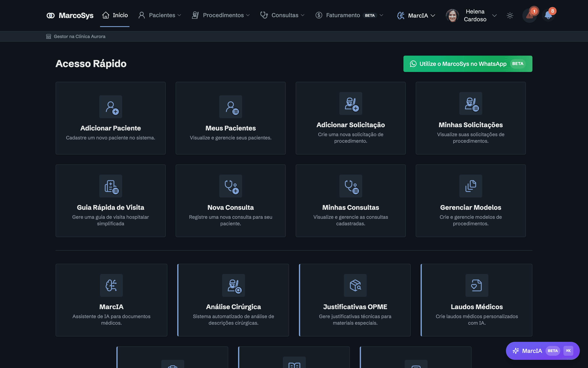Click the Gerenciar Modelos copy icon
The image size is (588, 368).
pyautogui.click(x=471, y=186)
